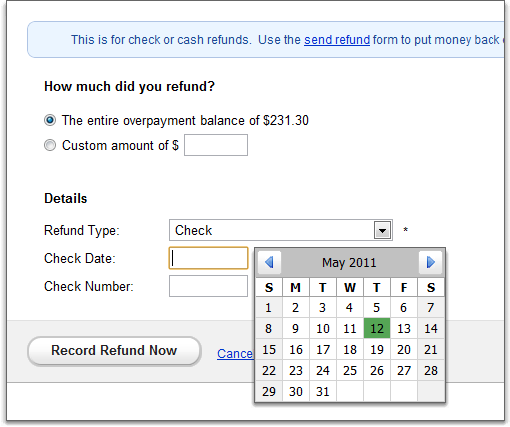Select May 28 in the calendar
Image resolution: width=510 pixels, height=427 pixels.
tap(431, 371)
